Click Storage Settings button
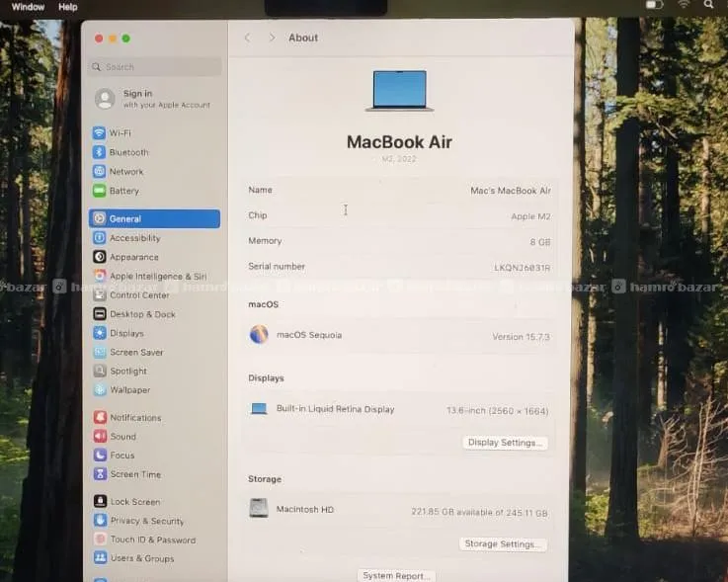Viewport: 728px width, 582px height. (x=503, y=543)
